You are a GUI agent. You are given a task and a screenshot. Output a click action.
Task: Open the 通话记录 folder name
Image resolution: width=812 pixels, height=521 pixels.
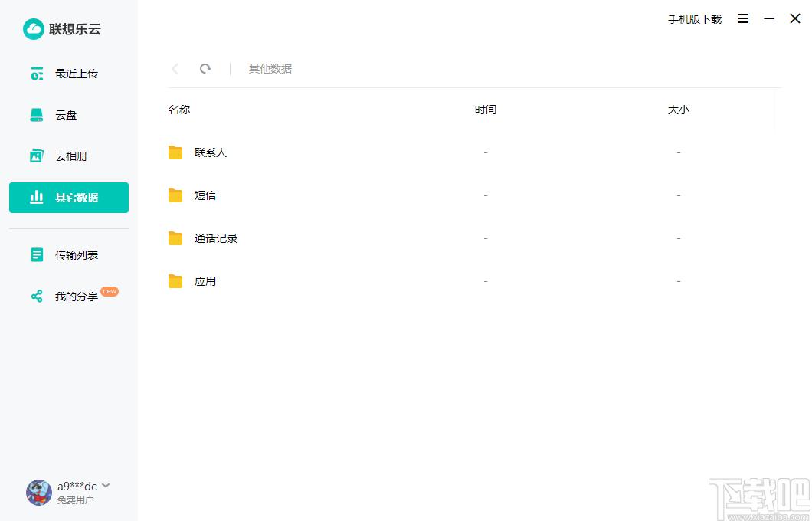click(x=216, y=238)
